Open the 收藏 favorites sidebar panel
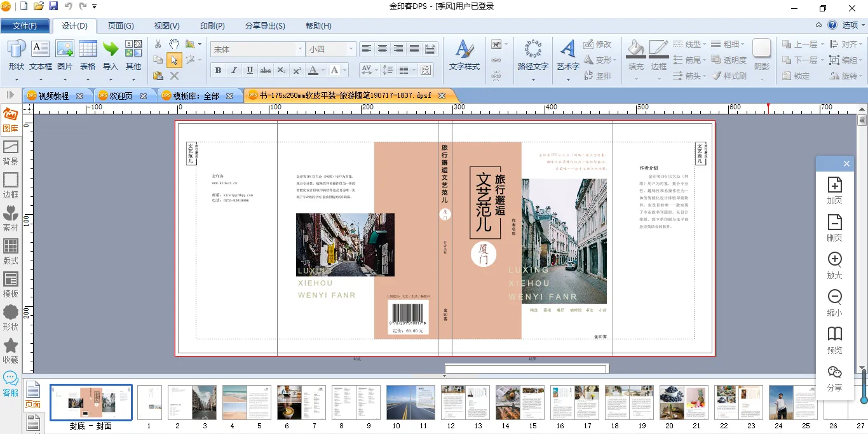The height and width of the screenshot is (434, 868). [x=11, y=349]
